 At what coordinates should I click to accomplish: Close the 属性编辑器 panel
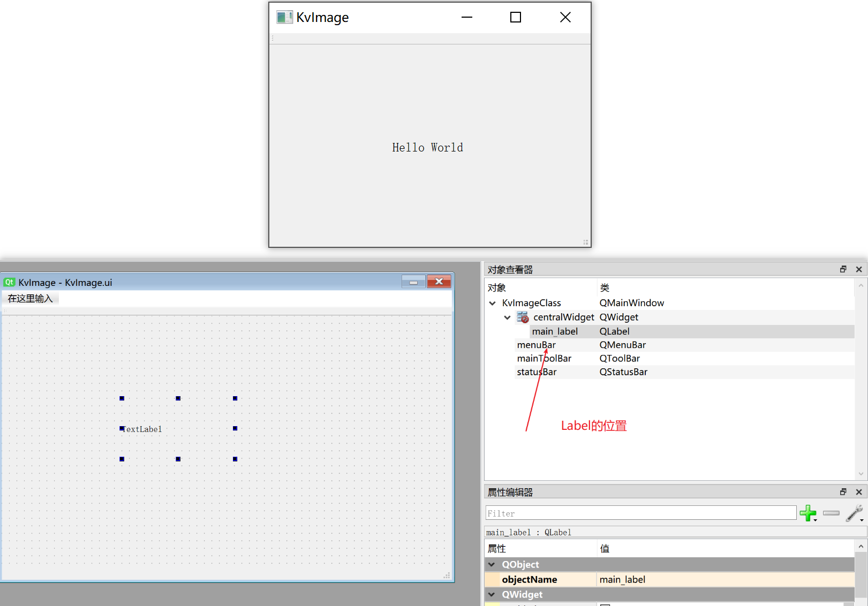coord(859,492)
